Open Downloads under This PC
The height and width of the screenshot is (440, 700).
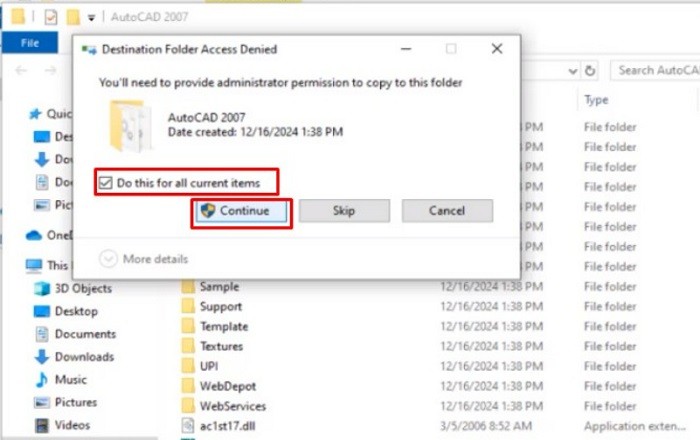[74, 357]
